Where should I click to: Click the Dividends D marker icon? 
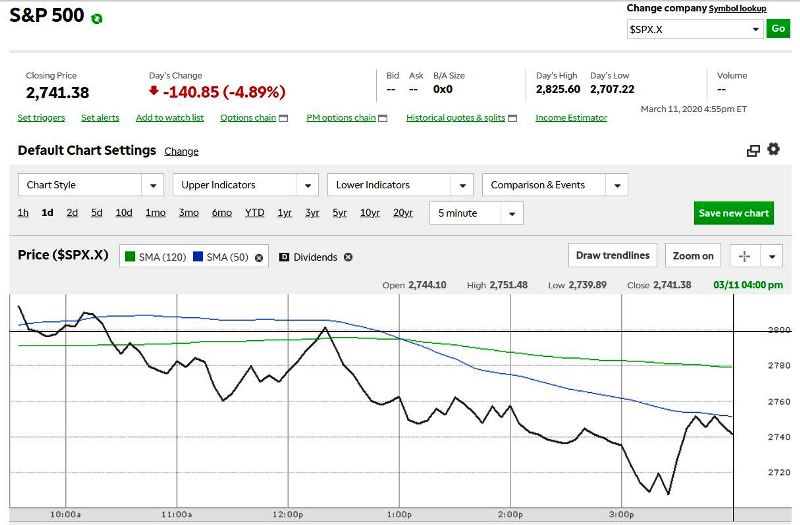284,257
